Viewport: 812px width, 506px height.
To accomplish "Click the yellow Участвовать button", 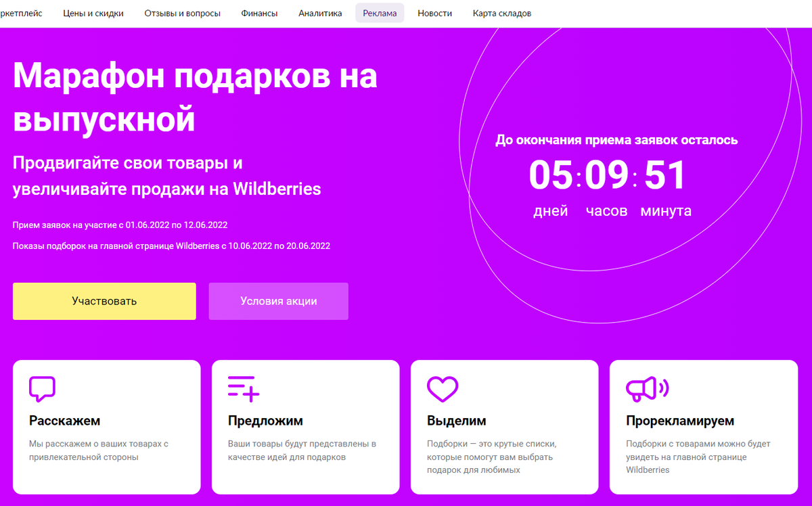I will coord(104,301).
